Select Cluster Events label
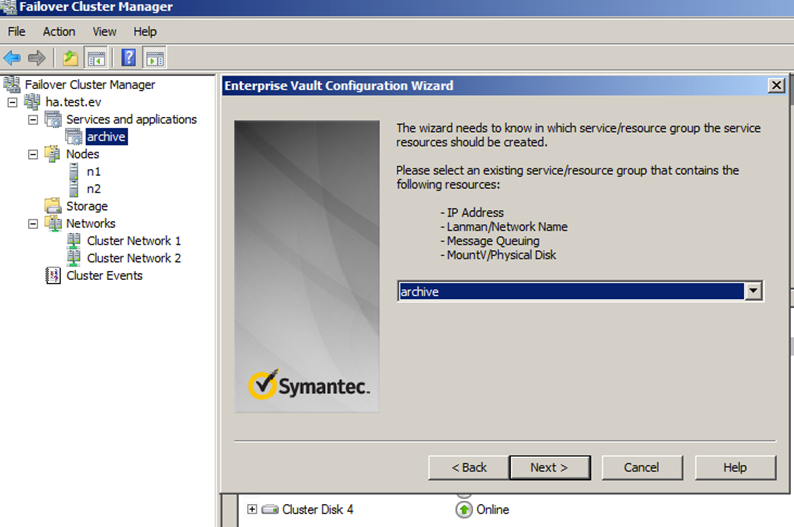The image size is (794, 527). coord(104,275)
